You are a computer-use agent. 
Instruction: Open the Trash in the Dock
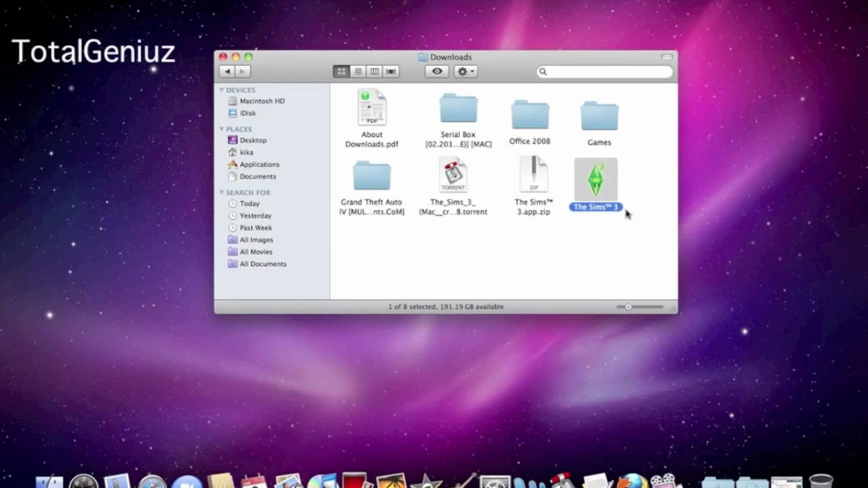(x=821, y=482)
